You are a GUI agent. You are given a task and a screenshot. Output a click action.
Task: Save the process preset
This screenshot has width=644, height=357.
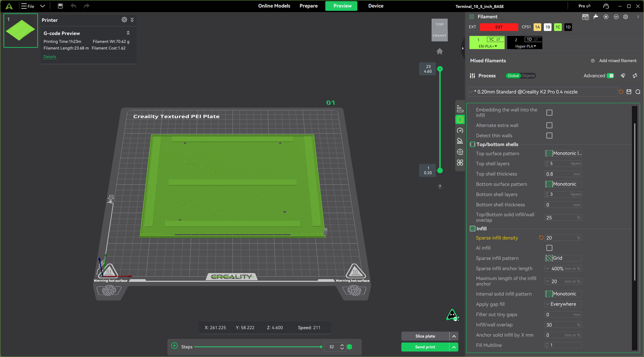tap(629, 92)
